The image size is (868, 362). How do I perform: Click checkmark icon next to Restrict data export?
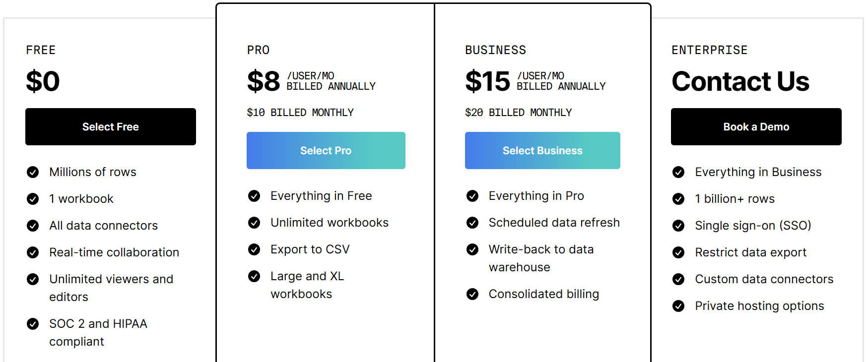678,252
